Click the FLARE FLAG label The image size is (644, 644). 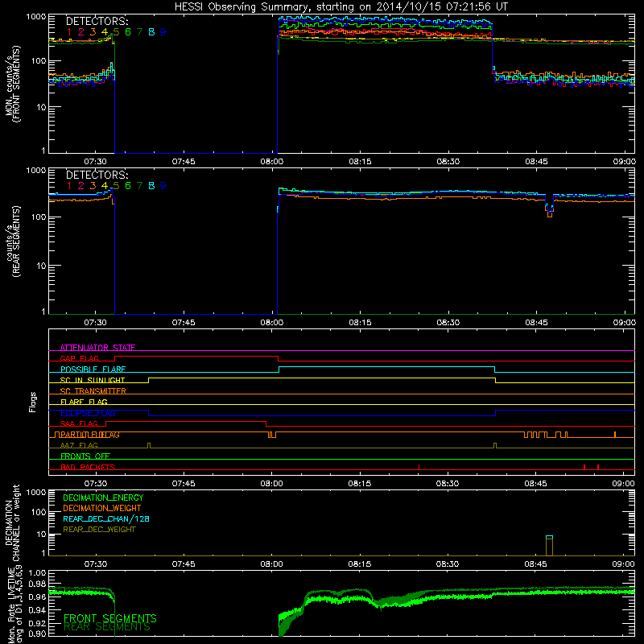click(84, 402)
